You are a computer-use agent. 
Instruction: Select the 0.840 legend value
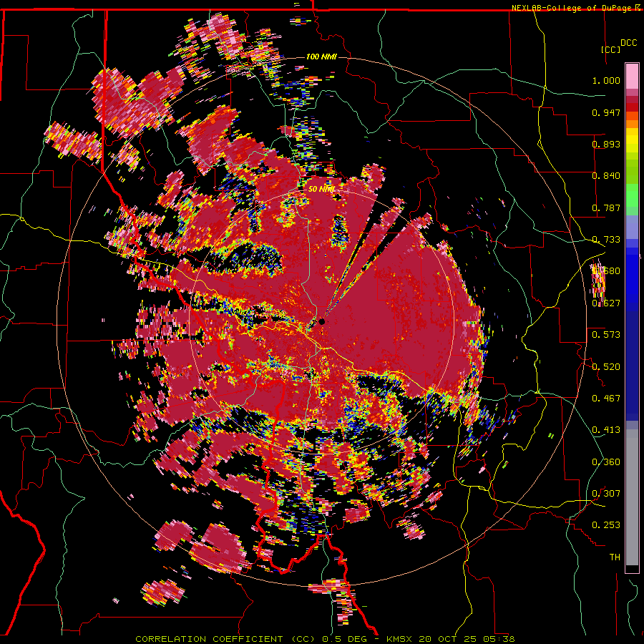coord(606,176)
